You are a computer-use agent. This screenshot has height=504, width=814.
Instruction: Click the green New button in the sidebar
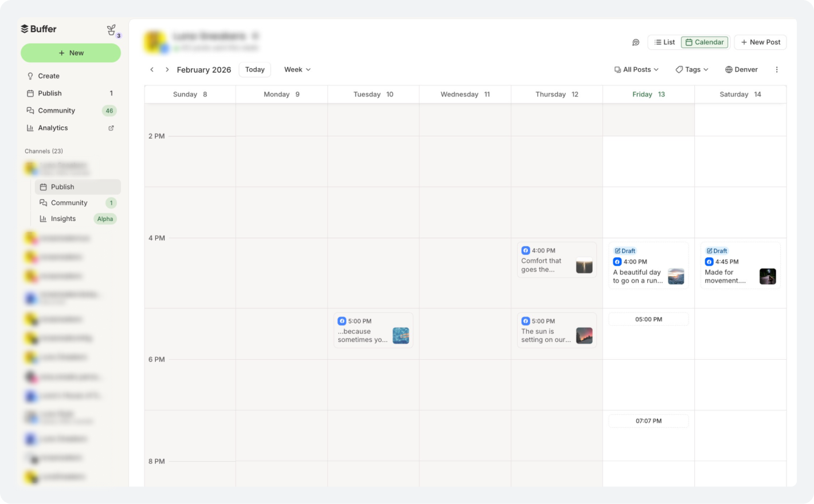point(71,53)
